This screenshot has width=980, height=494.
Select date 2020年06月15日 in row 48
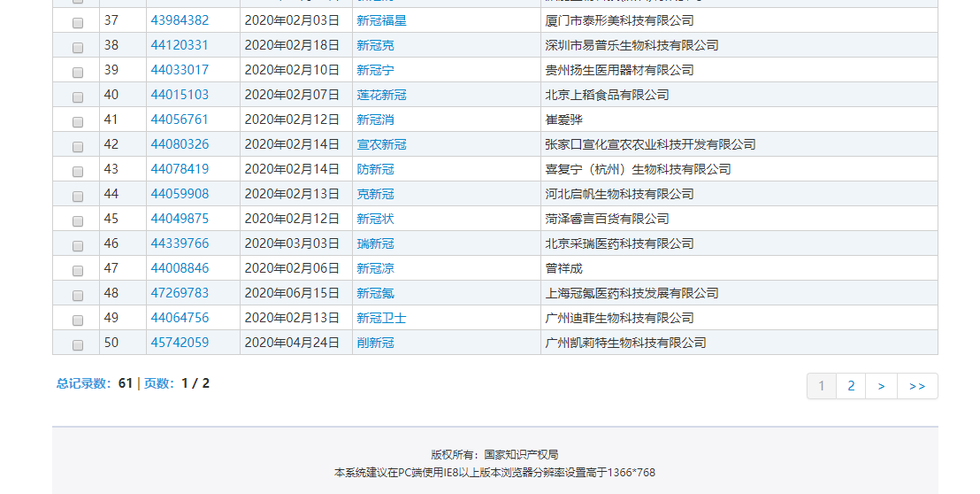[292, 293]
